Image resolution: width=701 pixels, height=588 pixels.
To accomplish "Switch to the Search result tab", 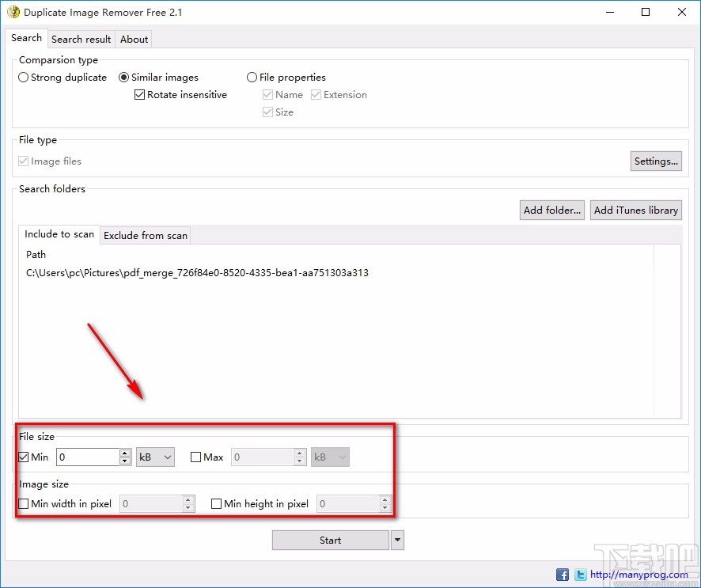I will pos(81,39).
